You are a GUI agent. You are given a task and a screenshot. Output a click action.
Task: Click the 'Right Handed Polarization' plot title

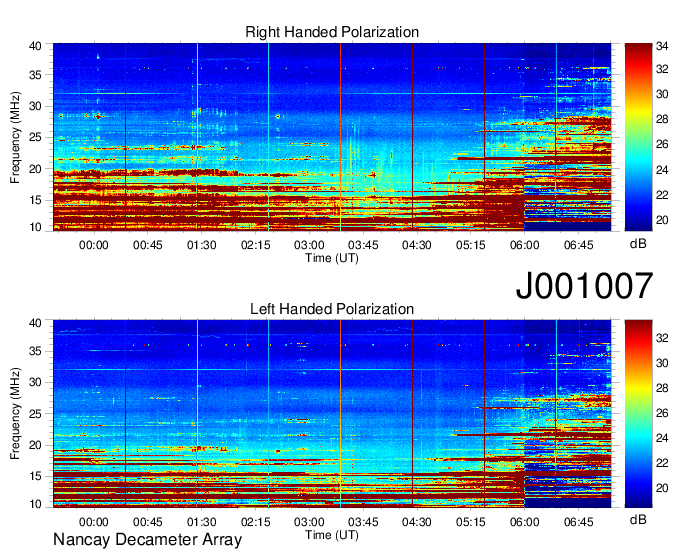tap(332, 32)
